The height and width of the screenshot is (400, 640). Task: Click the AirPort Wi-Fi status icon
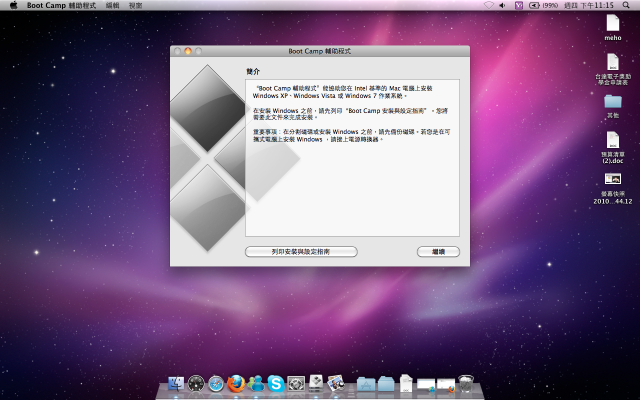pos(489,5)
